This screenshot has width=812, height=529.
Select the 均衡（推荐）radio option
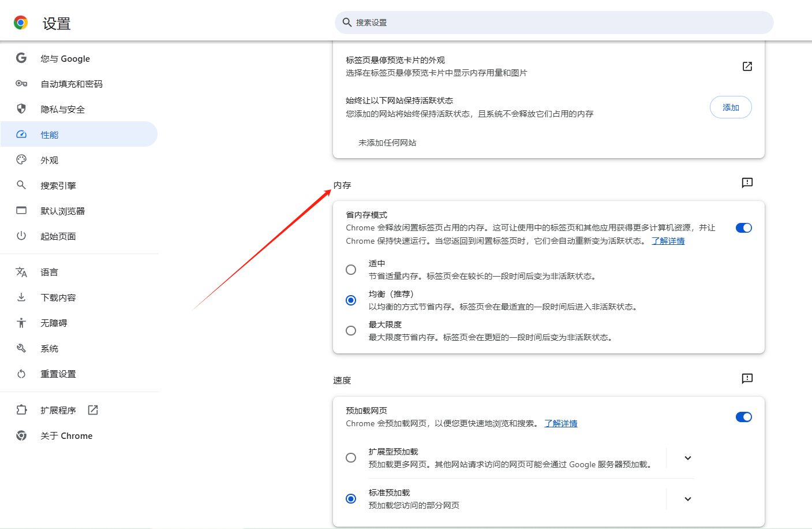[351, 300]
